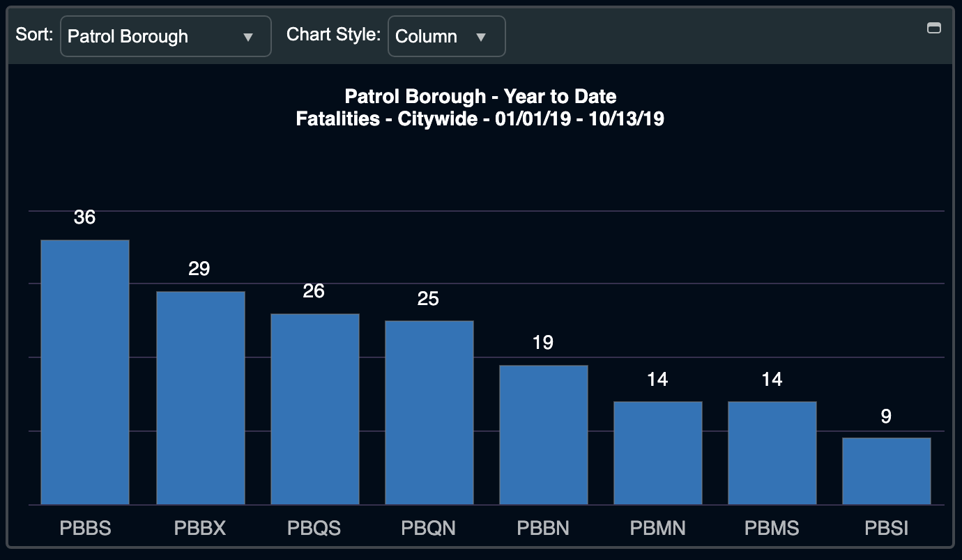The image size is (962, 560).
Task: Click the Sort dropdown arrow
Action: point(248,37)
